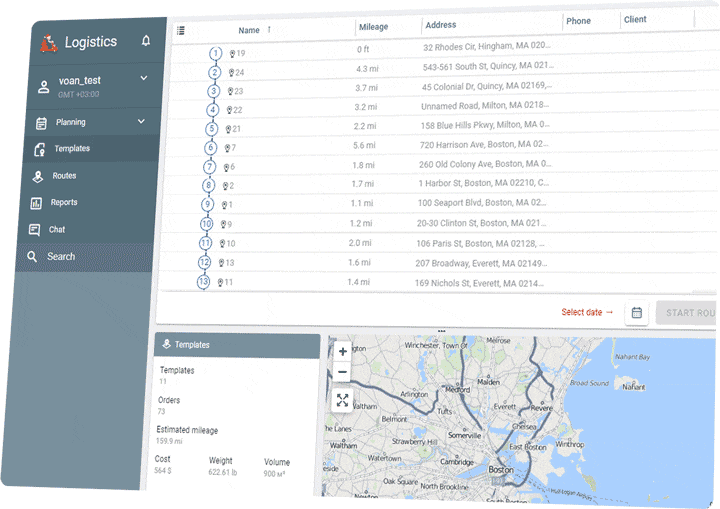This screenshot has width=720, height=509.
Task: Expand the Planning section chevron
Action: pos(141,121)
